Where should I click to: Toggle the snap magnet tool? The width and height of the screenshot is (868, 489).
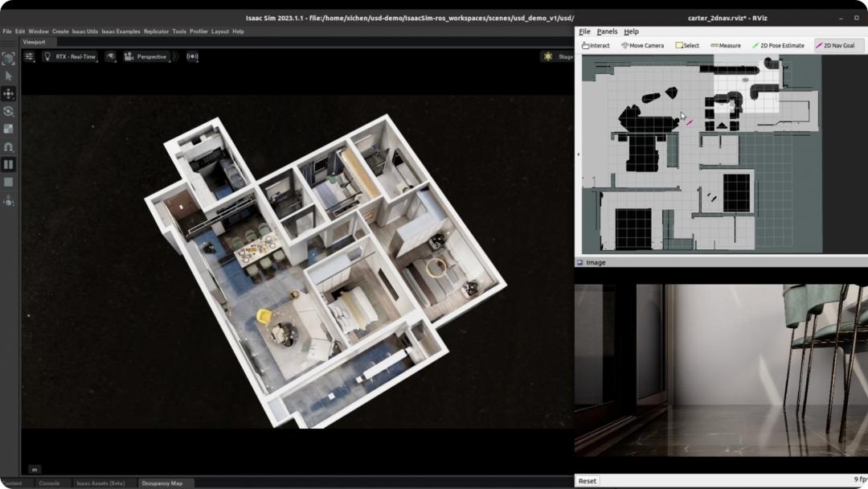click(x=8, y=146)
